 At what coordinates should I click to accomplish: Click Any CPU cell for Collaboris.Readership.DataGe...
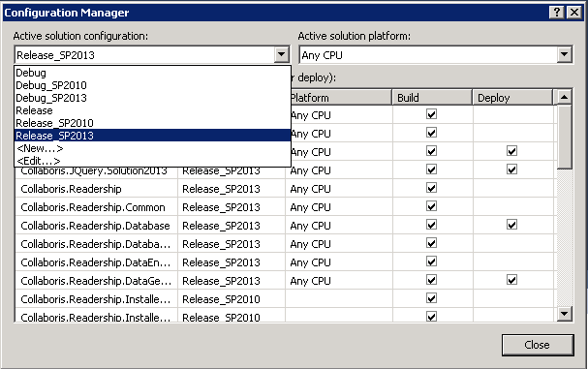(x=339, y=281)
